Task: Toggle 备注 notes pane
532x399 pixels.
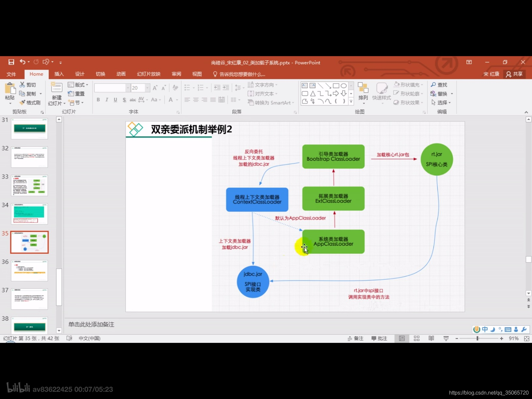Action: [x=355, y=338]
